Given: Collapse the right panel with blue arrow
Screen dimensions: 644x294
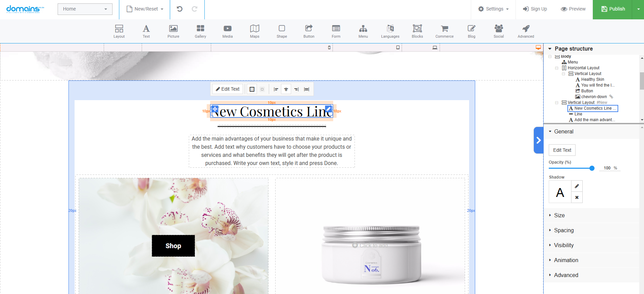Looking at the screenshot, I should 538,140.
